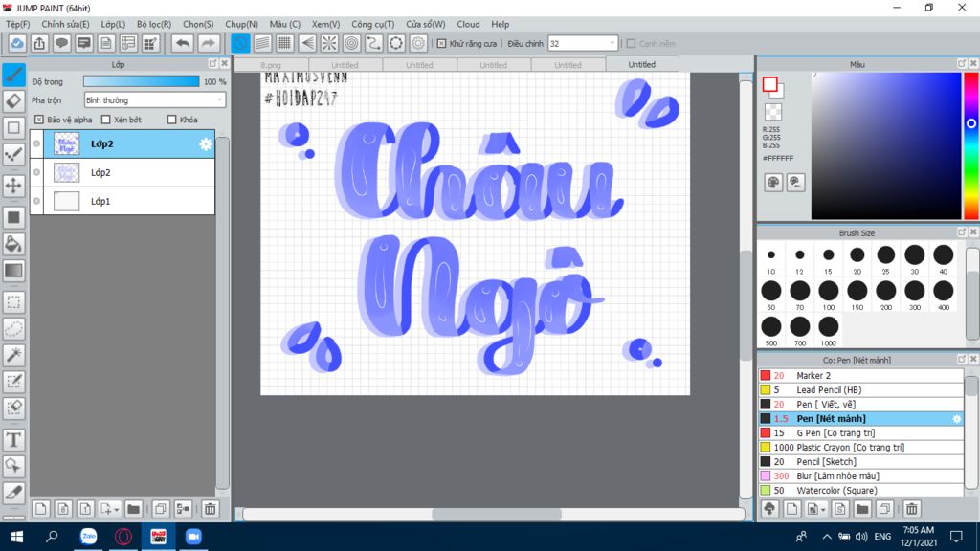Pick the Eyedropper tool

point(13,493)
